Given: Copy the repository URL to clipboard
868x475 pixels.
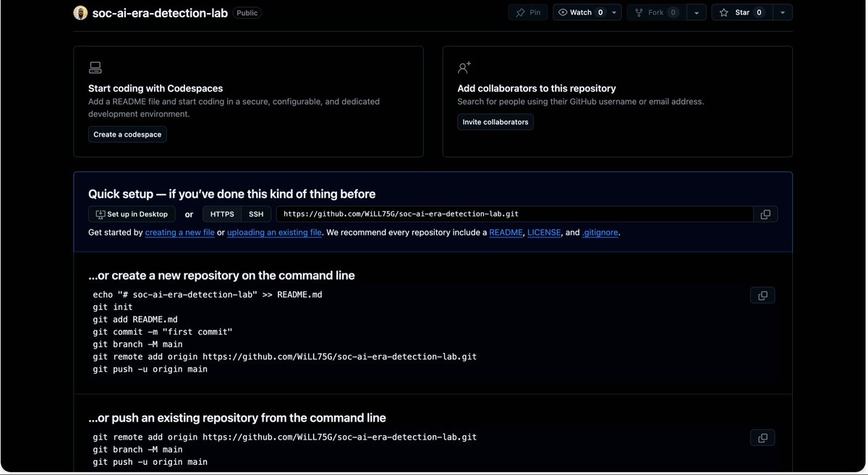Looking at the screenshot, I should click(766, 214).
